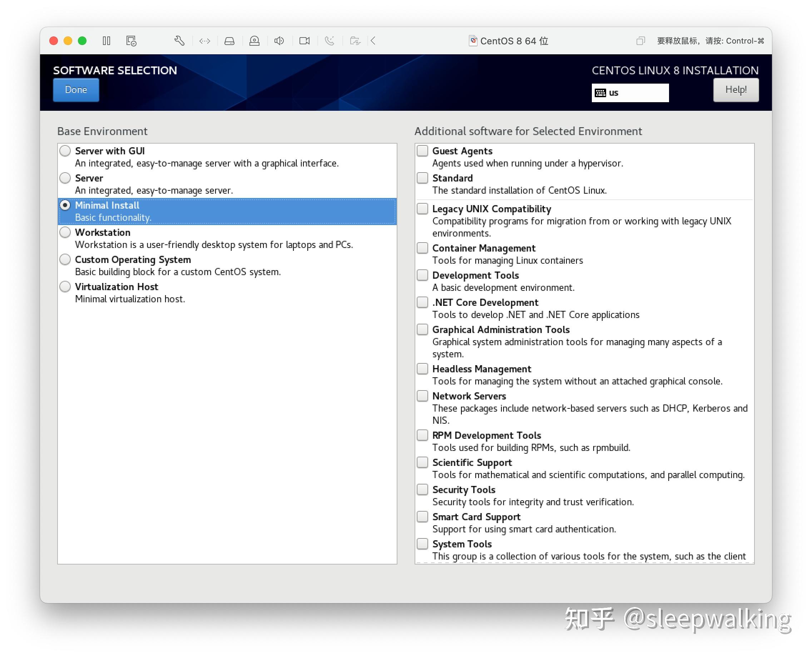The width and height of the screenshot is (812, 656).
Task: Click the network adapter arrows icon
Action: [x=204, y=41]
